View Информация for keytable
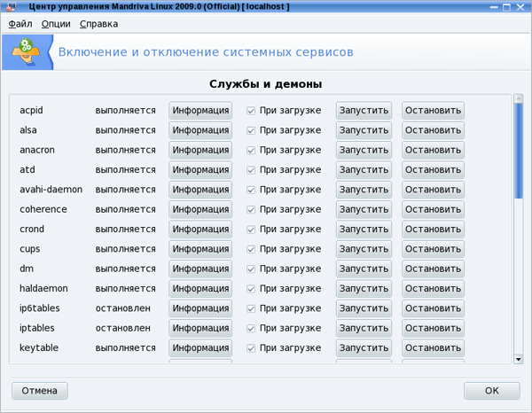The width and height of the screenshot is (532, 413). click(200, 348)
